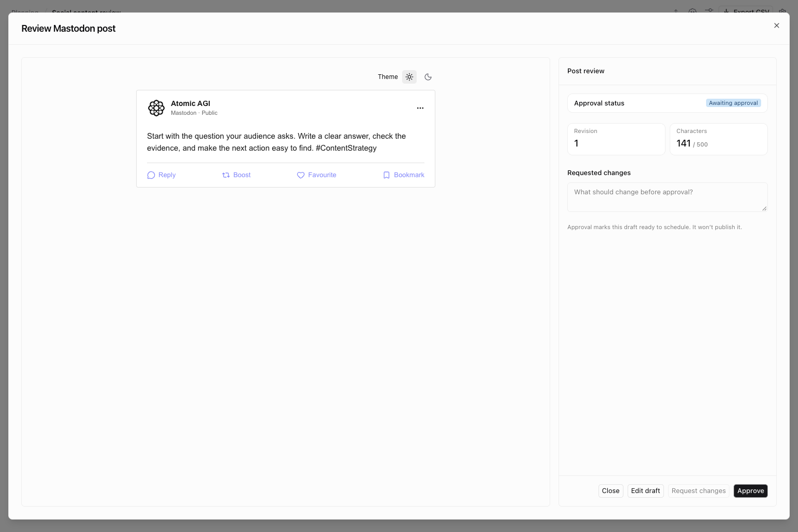The height and width of the screenshot is (532, 798).
Task: Focus the Requested changes text field
Action: click(668, 197)
